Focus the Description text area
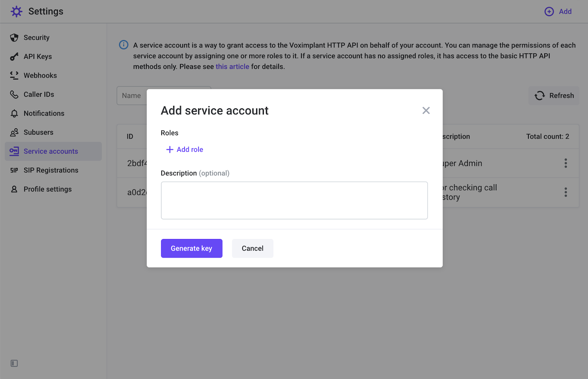Image resolution: width=588 pixels, height=379 pixels. [x=294, y=200]
